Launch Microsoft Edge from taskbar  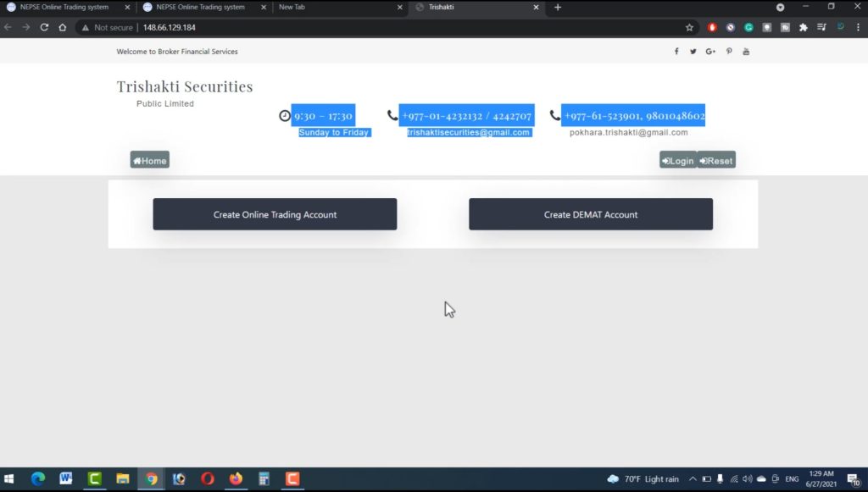(37, 478)
